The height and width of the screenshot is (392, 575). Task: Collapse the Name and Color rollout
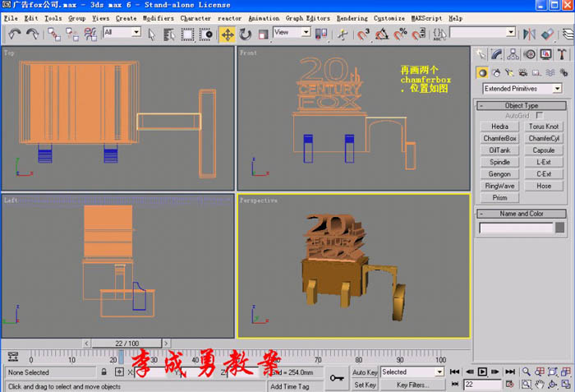click(521, 214)
